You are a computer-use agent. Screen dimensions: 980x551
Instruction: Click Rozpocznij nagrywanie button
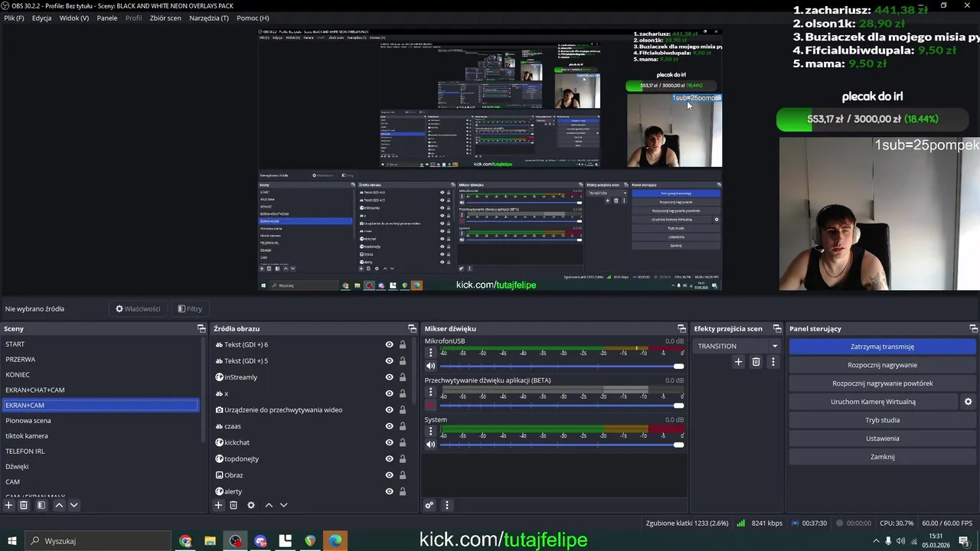(x=882, y=365)
